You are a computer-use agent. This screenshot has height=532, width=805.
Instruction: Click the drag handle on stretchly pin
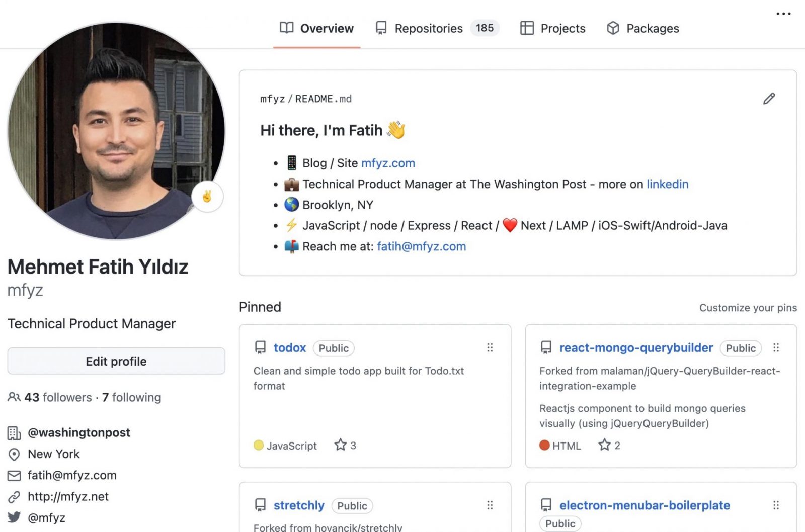pos(490,505)
